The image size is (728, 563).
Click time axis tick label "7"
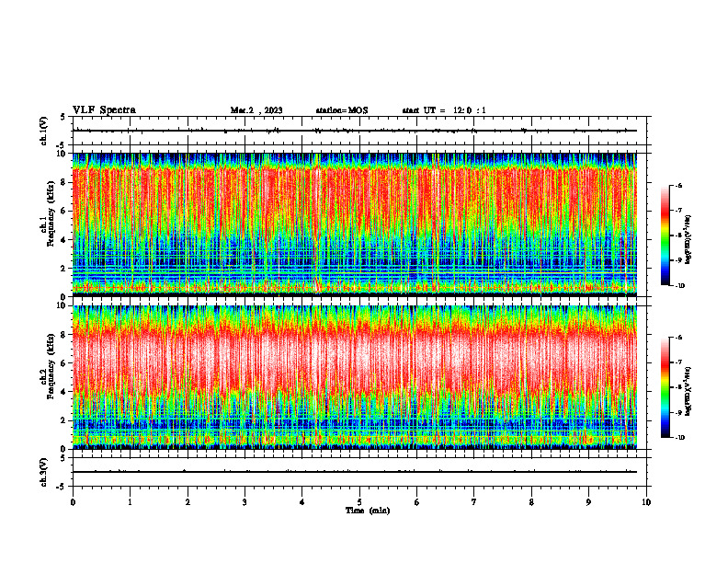click(x=474, y=502)
